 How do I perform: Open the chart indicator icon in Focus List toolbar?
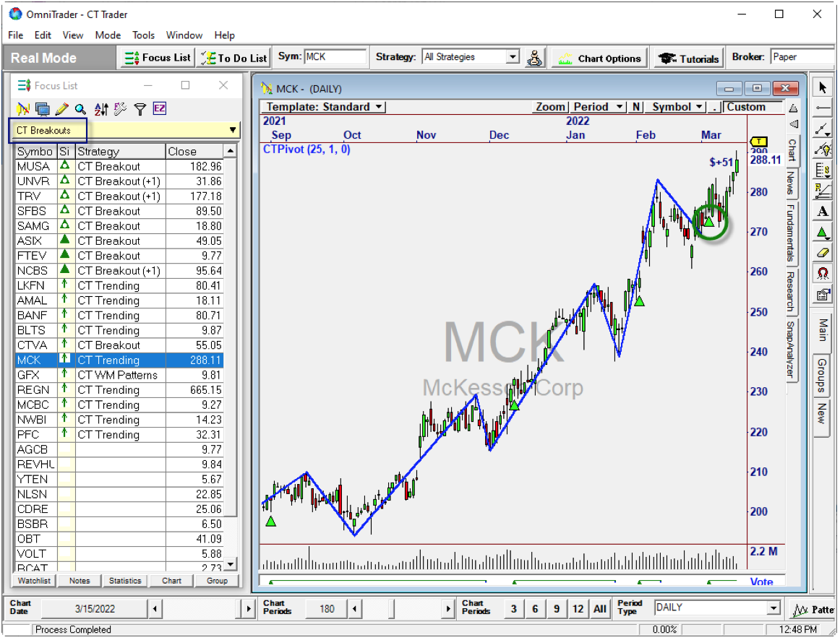coord(23,109)
